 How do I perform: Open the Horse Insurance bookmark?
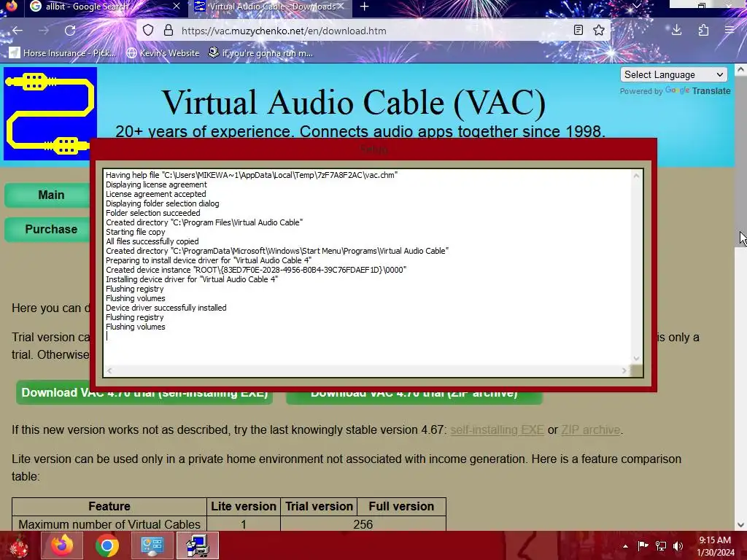pos(62,52)
